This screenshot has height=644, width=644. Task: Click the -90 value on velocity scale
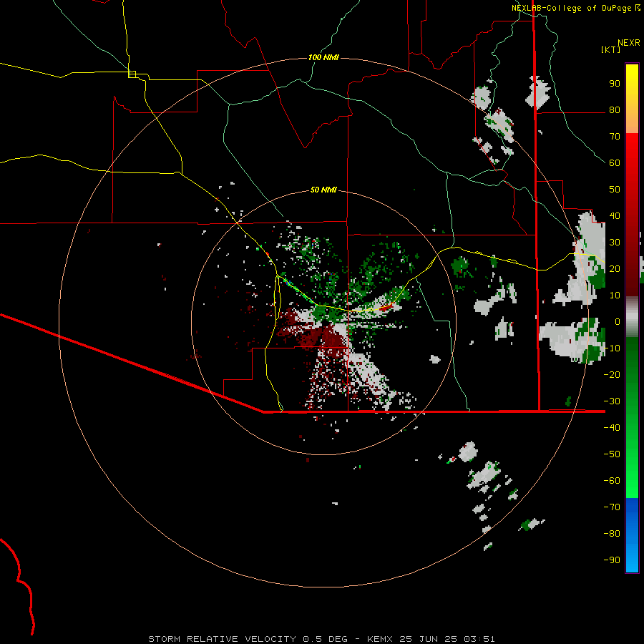(612, 560)
